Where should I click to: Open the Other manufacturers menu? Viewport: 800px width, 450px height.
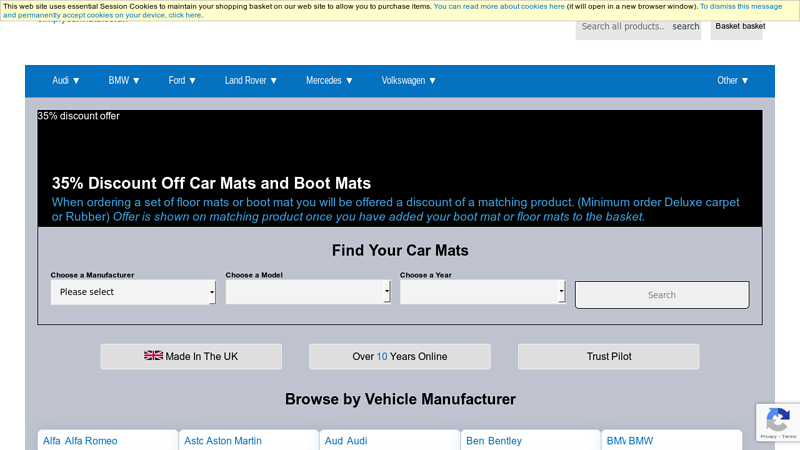point(732,81)
